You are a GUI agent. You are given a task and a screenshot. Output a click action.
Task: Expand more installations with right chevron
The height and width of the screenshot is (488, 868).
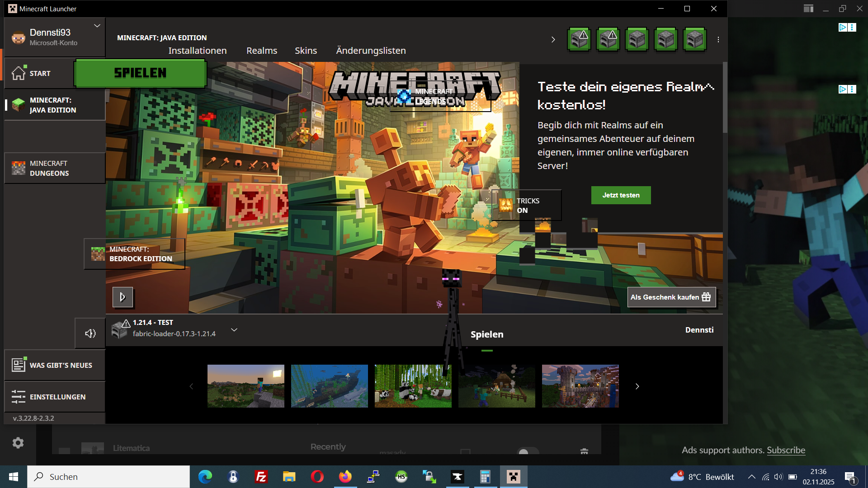coord(553,40)
